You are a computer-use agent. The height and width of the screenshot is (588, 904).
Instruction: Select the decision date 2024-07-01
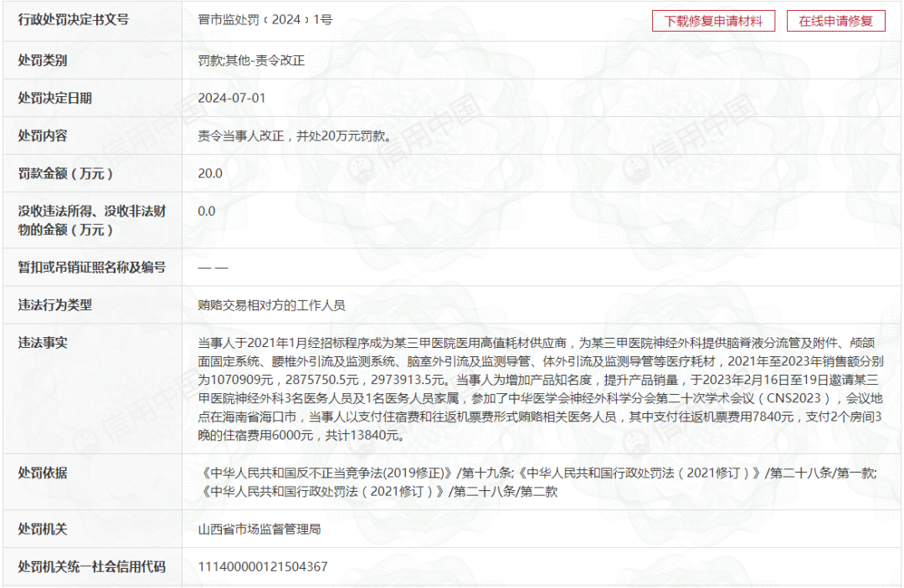[x=232, y=98]
